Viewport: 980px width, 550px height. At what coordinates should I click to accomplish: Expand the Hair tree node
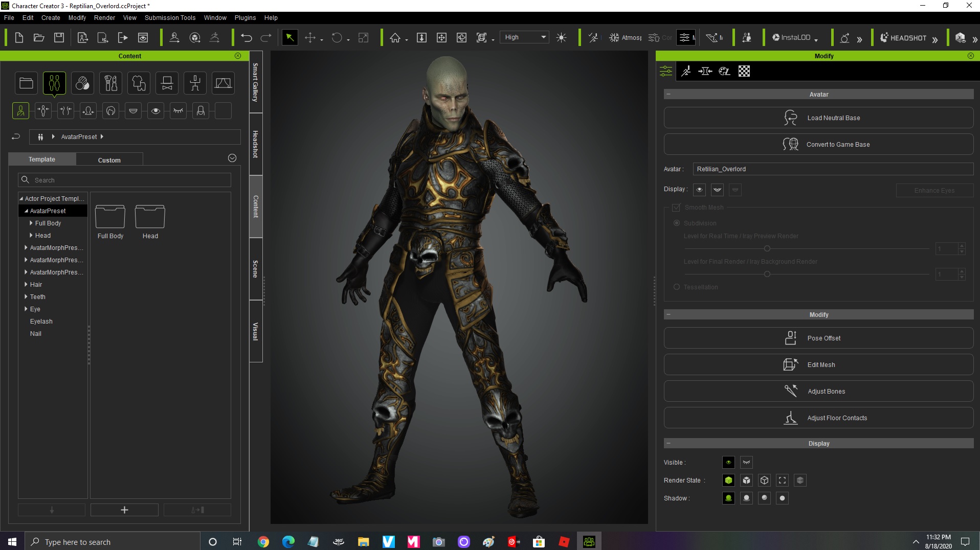(26, 284)
